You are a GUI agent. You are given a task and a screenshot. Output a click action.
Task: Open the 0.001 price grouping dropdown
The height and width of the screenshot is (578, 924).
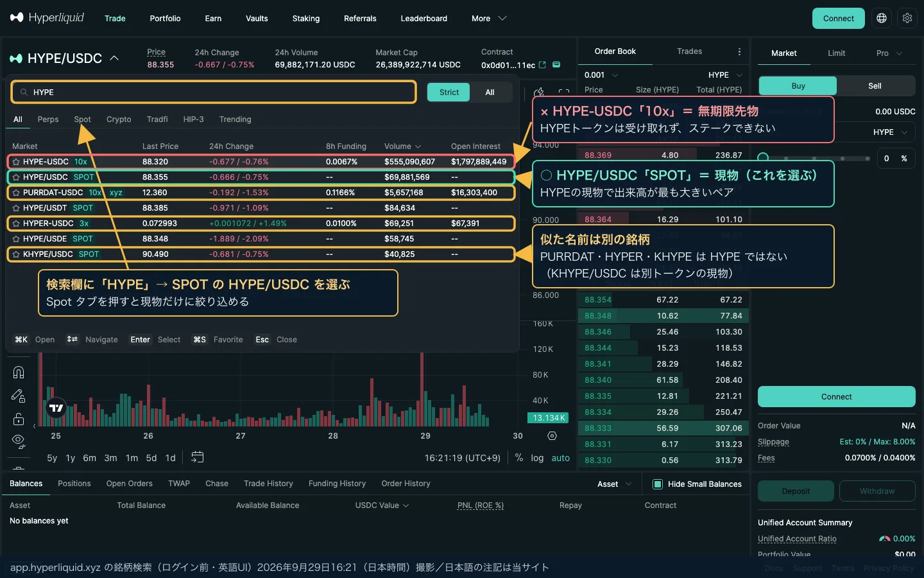[x=601, y=75]
